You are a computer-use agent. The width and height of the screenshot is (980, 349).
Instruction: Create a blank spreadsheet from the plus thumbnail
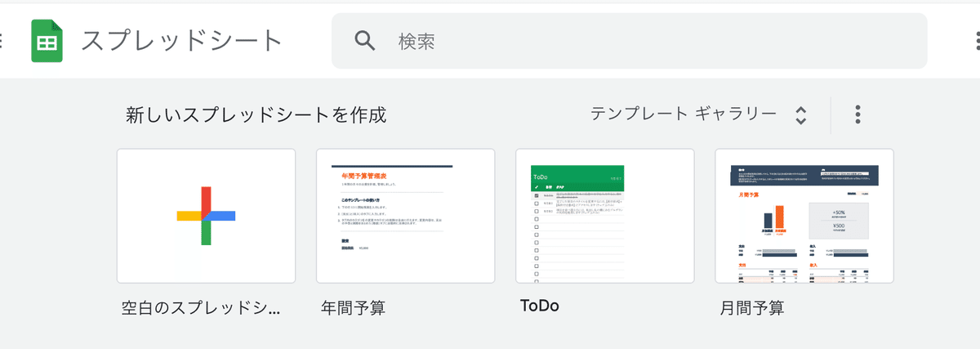(206, 216)
